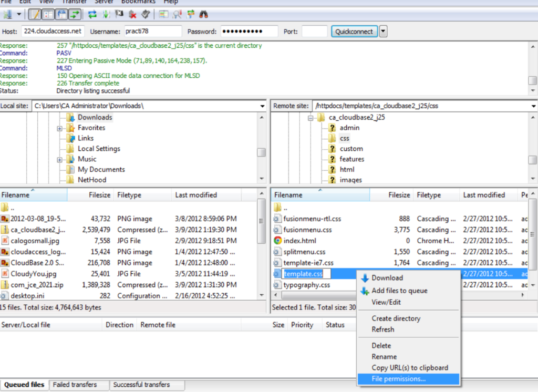Toggle the message log display

point(35,14)
